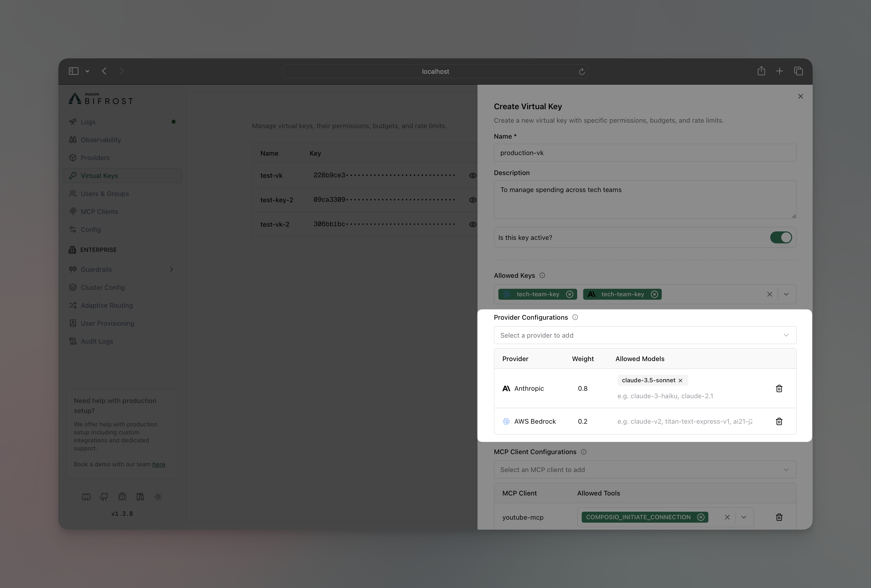Remove the claude-3.5-sonnet model chip
Screen dimensions: 871x588
pos(681,380)
